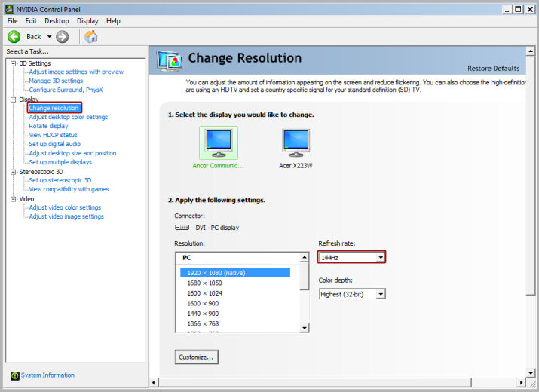Open View compatibility with games
The image size is (539, 392).
point(69,189)
